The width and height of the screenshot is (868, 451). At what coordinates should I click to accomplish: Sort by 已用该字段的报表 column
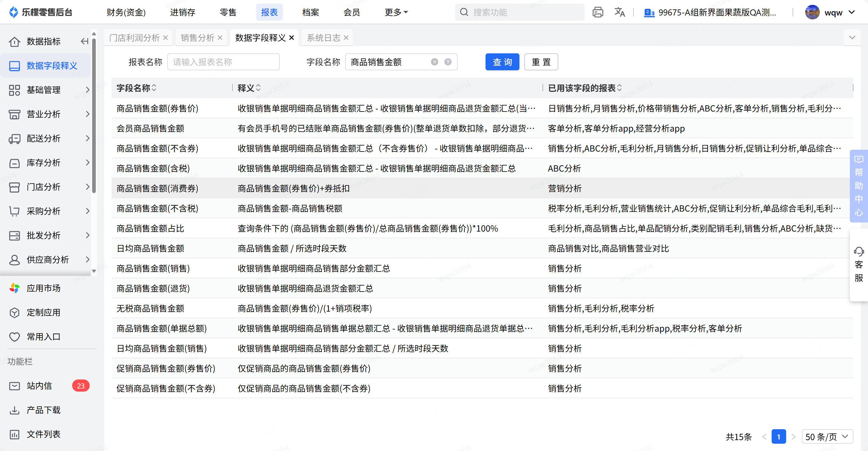click(619, 88)
